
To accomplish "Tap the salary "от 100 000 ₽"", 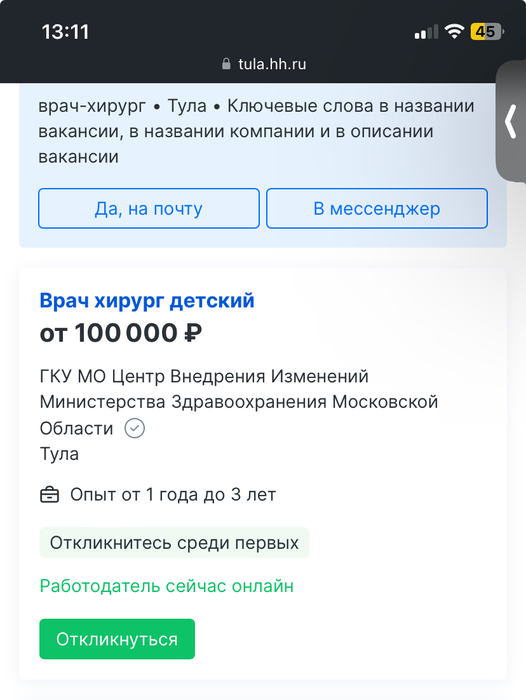I will pyautogui.click(x=121, y=333).
